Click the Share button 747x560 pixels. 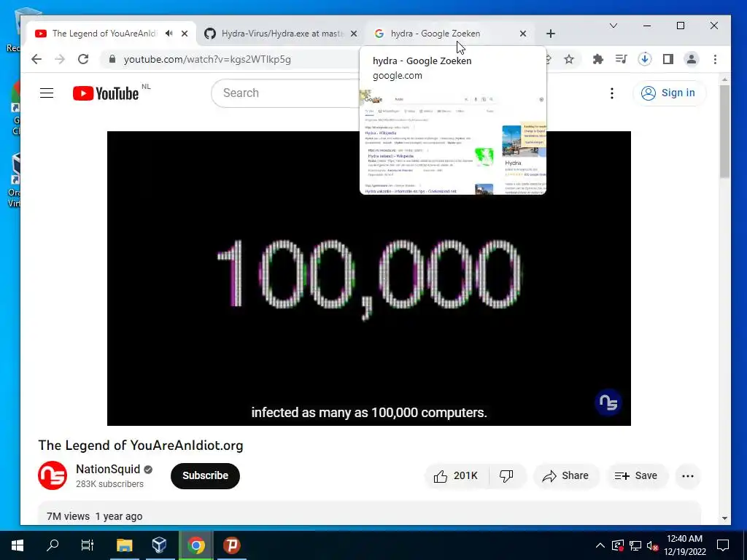pyautogui.click(x=566, y=475)
